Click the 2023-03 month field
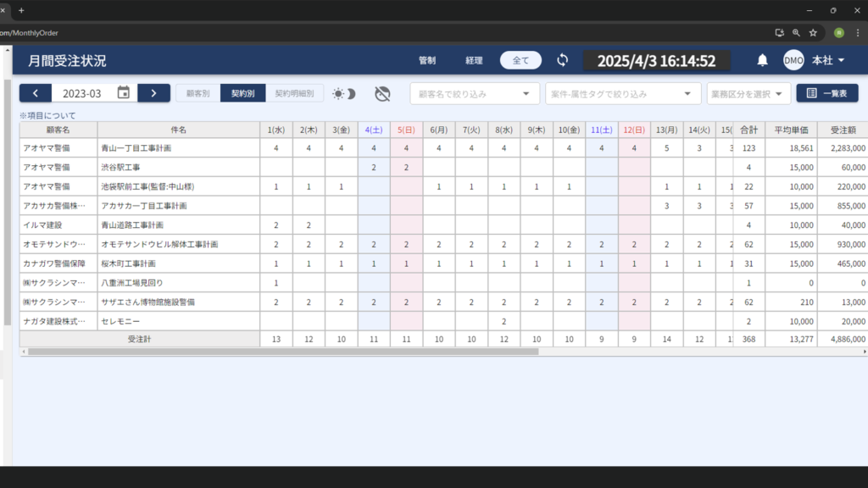 pyautogui.click(x=82, y=93)
